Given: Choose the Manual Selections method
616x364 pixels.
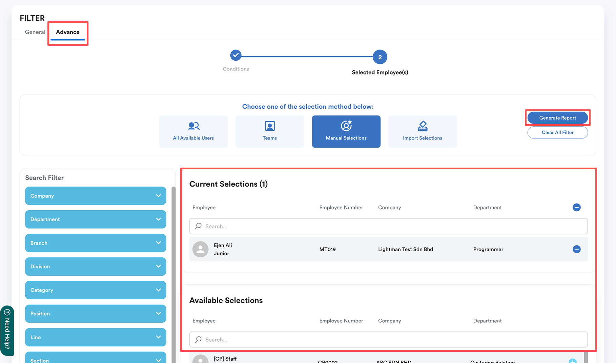Looking at the screenshot, I should 346,131.
